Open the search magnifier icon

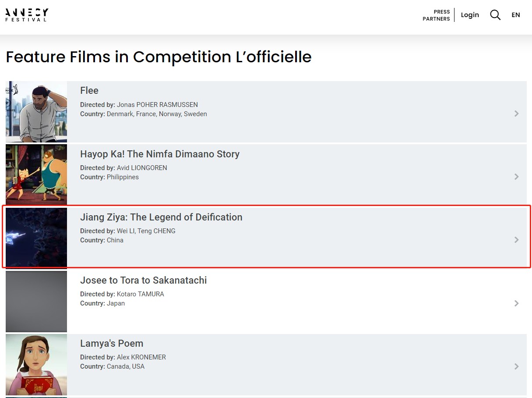pos(495,15)
